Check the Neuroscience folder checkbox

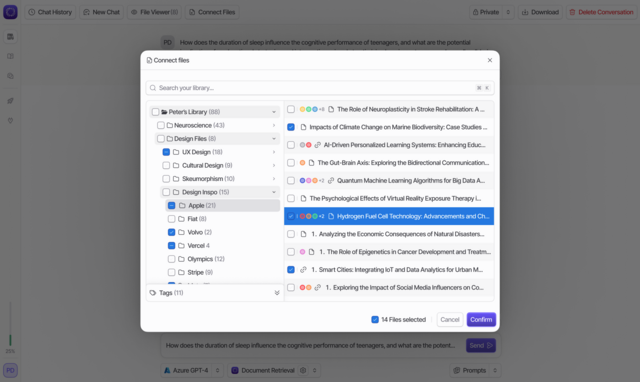pyautogui.click(x=161, y=125)
